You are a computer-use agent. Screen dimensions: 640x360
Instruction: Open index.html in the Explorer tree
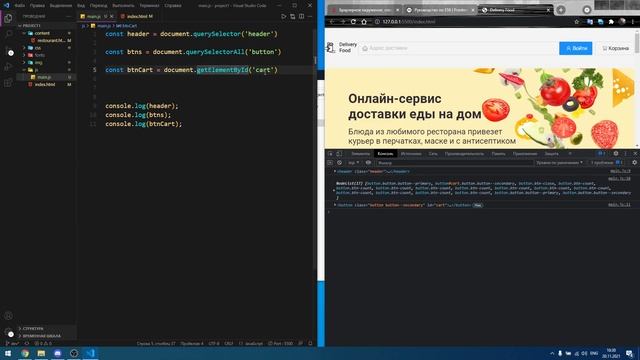point(45,84)
